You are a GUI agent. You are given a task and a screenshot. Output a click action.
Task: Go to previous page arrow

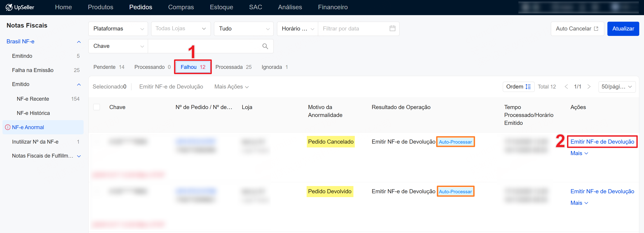(566, 87)
